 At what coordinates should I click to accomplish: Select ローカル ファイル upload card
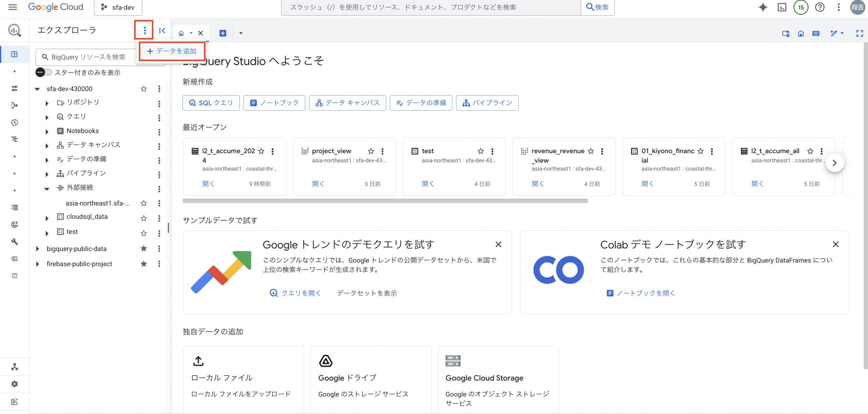pyautogui.click(x=243, y=380)
